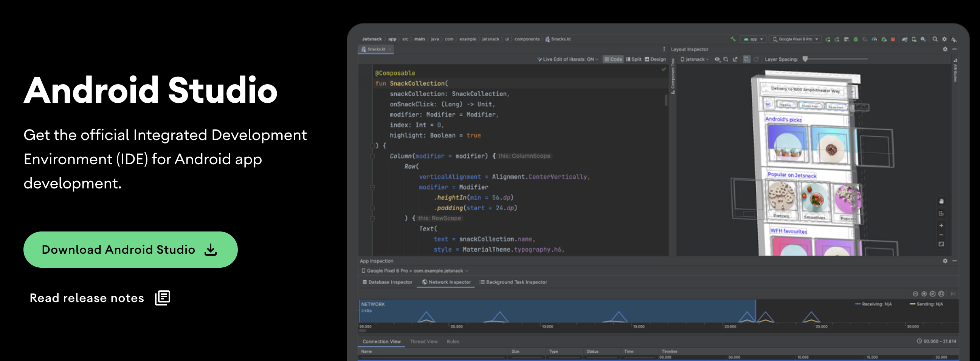Open the eye View Options dropdown
Viewport: 980px width, 361px height.
point(718,59)
